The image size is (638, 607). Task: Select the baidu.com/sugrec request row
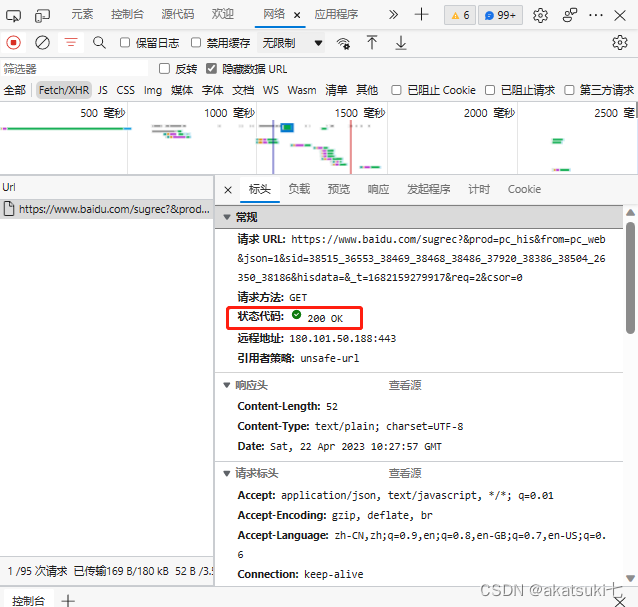point(107,209)
